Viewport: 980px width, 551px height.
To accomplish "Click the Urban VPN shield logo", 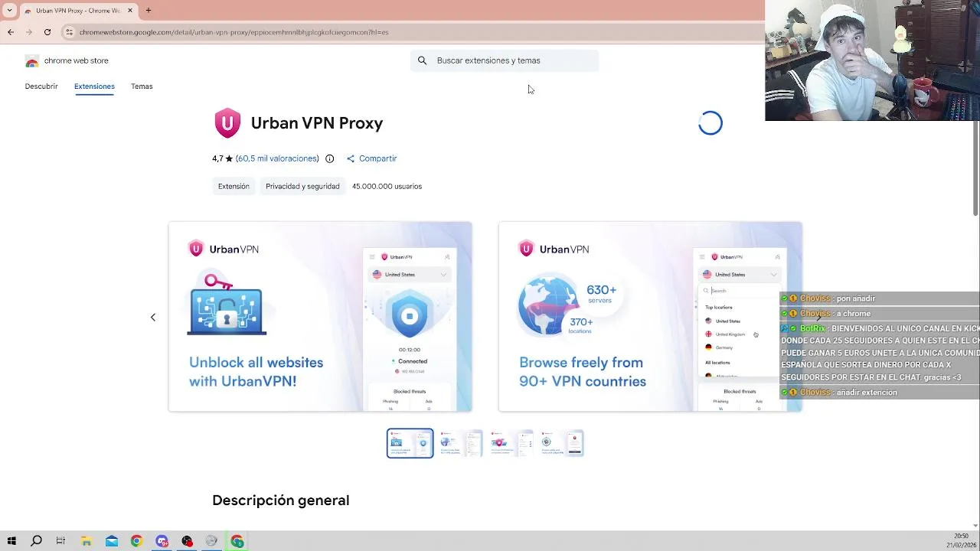I will pyautogui.click(x=227, y=123).
